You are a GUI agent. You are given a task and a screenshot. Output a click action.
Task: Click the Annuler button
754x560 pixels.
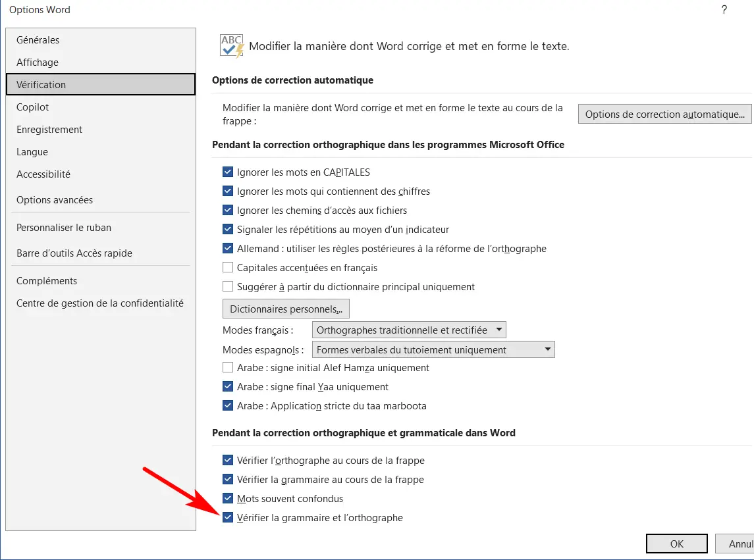tap(735, 544)
